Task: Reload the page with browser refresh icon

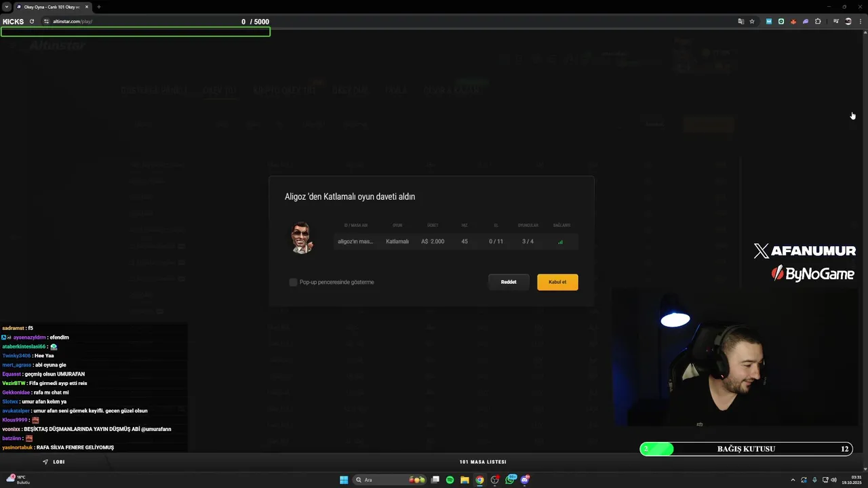Action: click(x=31, y=22)
